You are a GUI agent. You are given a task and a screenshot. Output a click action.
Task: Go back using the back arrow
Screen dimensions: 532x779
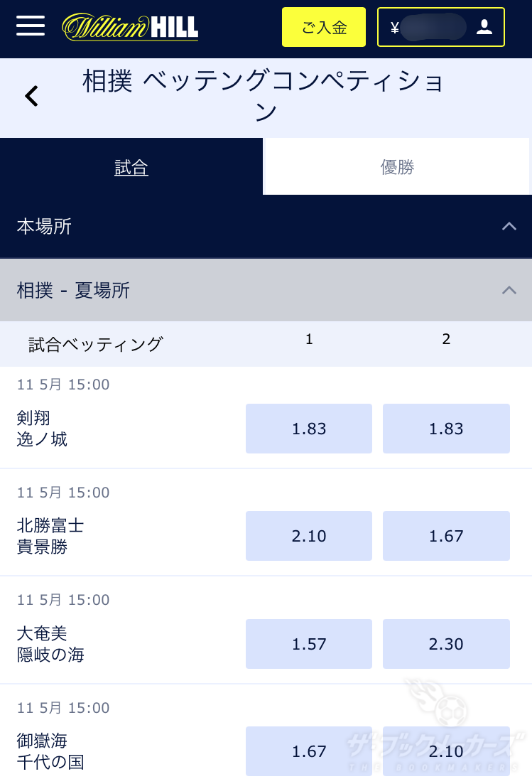(30, 95)
